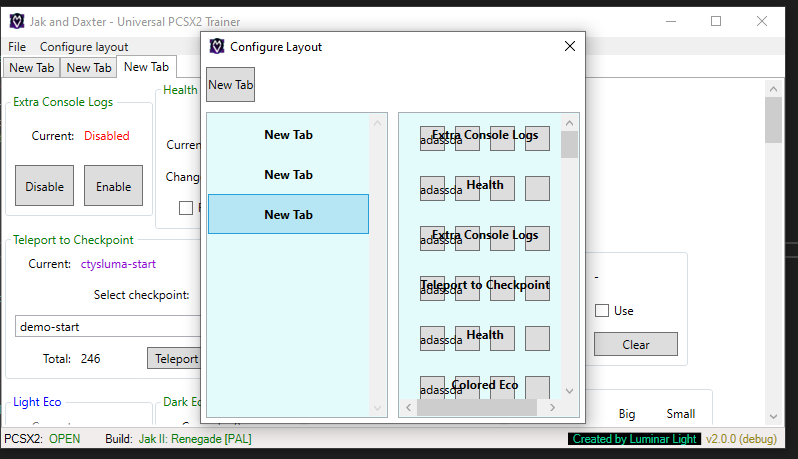Click the Configure Layout dialog's app icon
The image size is (798, 459).
tap(217, 46)
